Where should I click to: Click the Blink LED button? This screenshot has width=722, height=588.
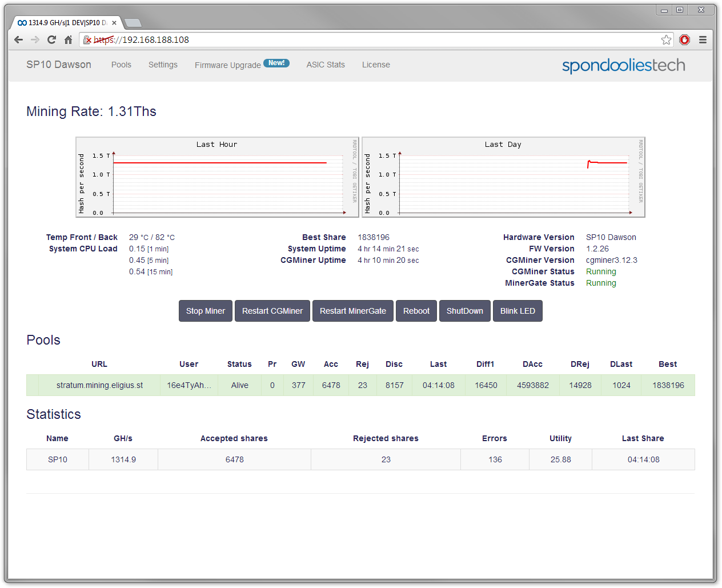point(518,311)
